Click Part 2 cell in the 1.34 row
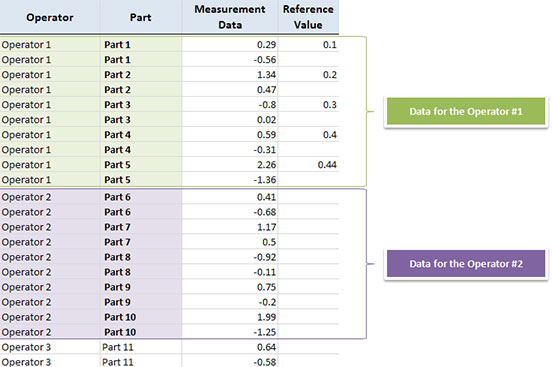This screenshot has height=367, width=552. (x=141, y=75)
